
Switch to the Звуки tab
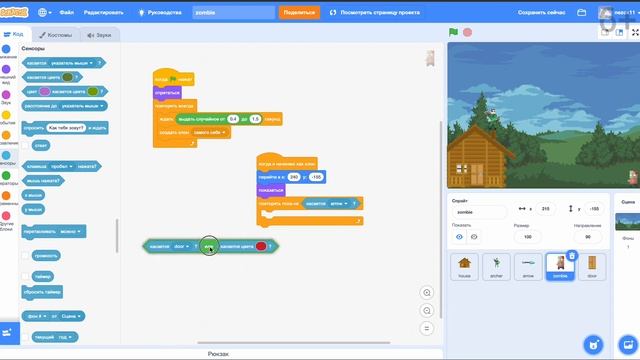pos(99,35)
